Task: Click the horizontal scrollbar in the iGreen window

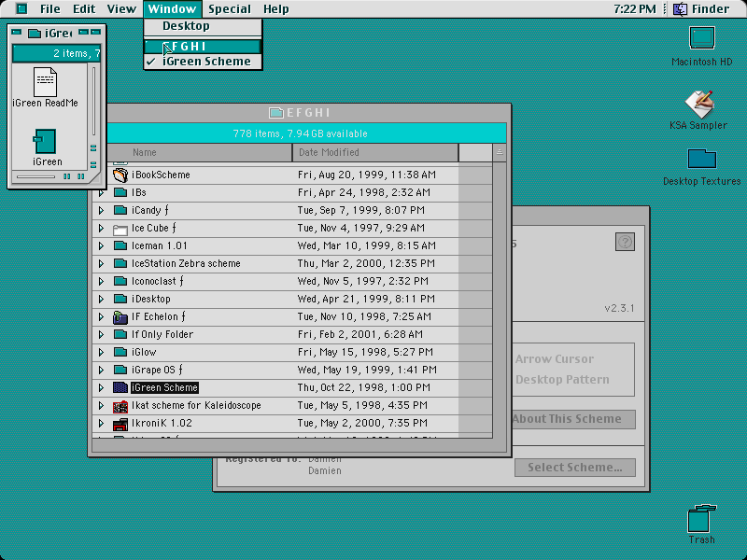Action: pyautogui.click(x=50, y=176)
